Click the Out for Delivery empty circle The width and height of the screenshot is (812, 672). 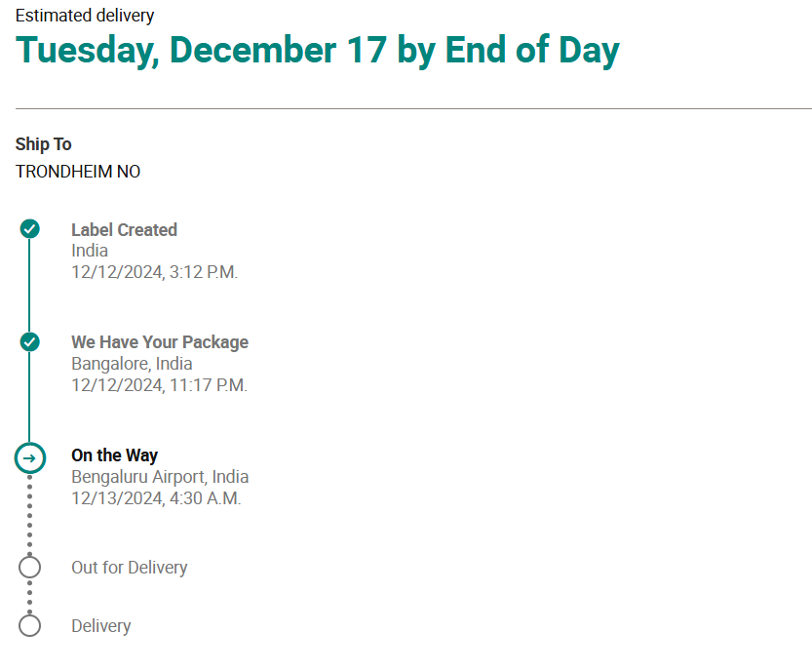pos(30,567)
